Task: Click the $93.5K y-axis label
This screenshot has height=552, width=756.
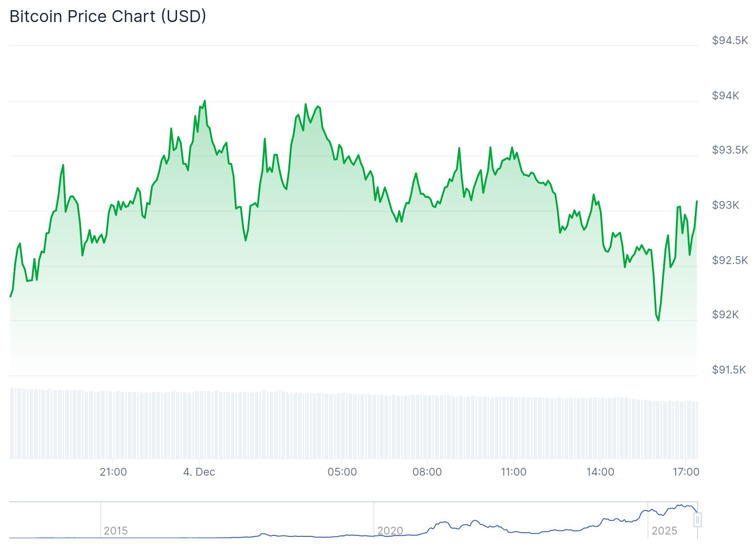Action: click(x=730, y=150)
